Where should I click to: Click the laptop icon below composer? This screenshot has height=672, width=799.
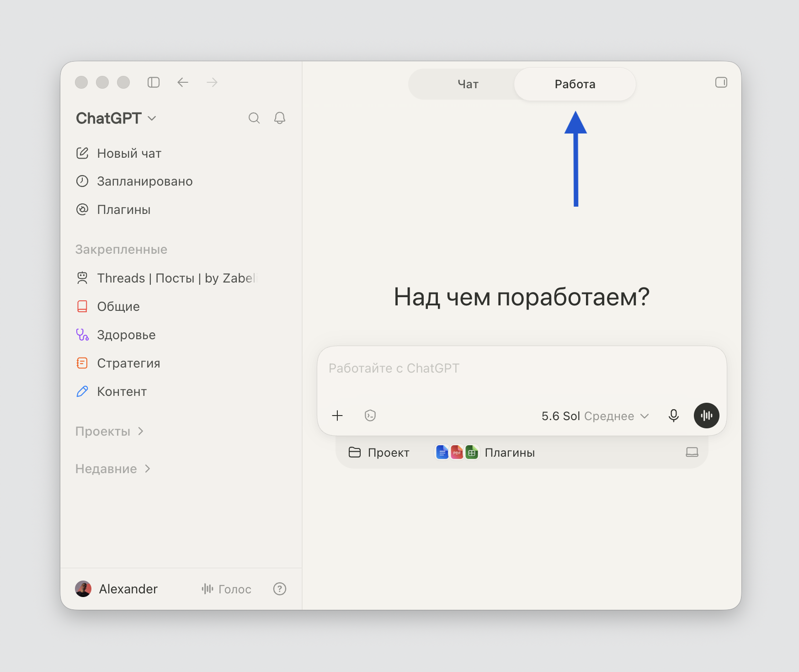coord(692,452)
